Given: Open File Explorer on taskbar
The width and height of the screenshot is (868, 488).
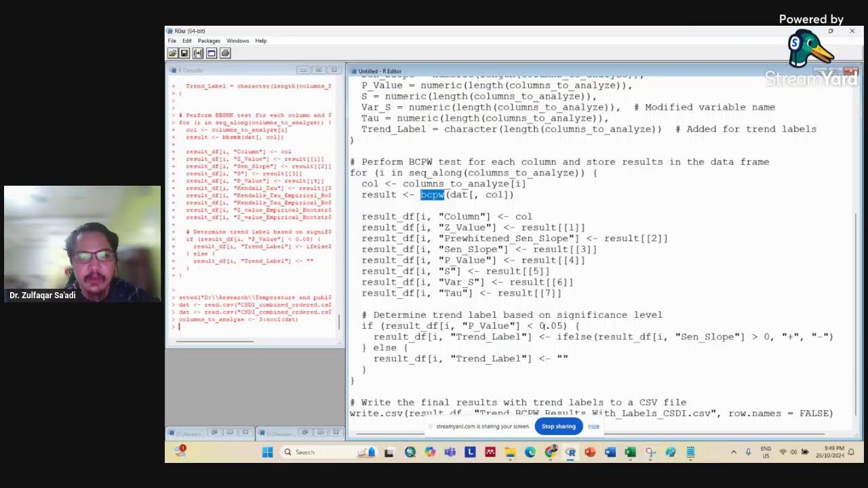Looking at the screenshot, I should coord(510,452).
